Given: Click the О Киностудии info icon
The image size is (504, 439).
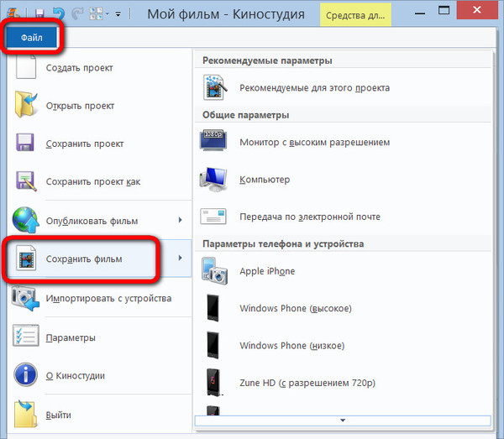Looking at the screenshot, I should (25, 375).
